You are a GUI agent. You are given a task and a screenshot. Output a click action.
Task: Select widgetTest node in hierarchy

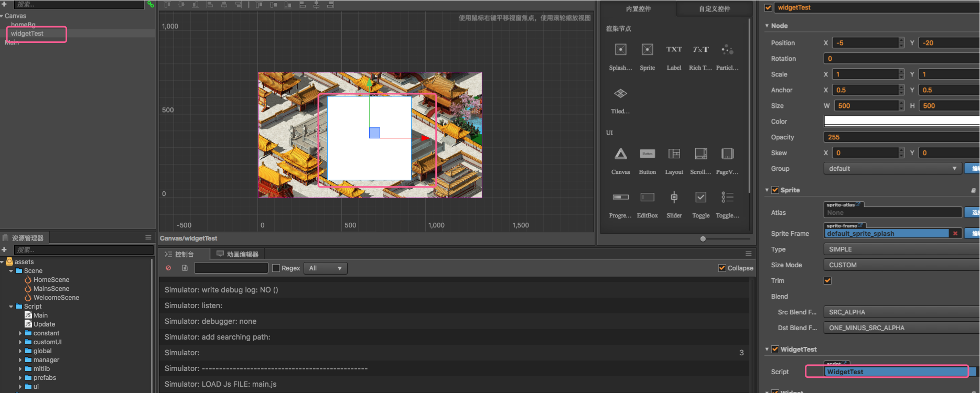click(x=27, y=34)
